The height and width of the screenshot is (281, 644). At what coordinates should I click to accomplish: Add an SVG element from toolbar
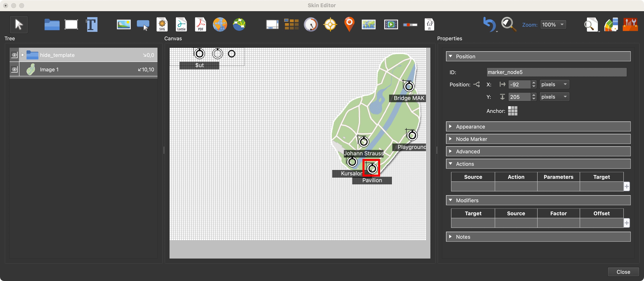(162, 24)
